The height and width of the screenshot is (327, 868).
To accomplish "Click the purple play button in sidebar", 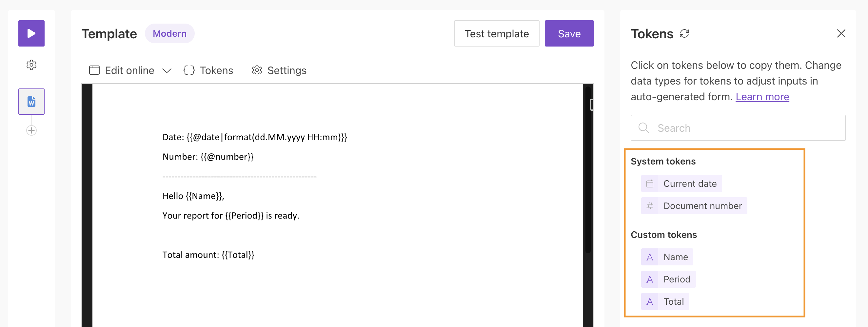I will click(31, 33).
